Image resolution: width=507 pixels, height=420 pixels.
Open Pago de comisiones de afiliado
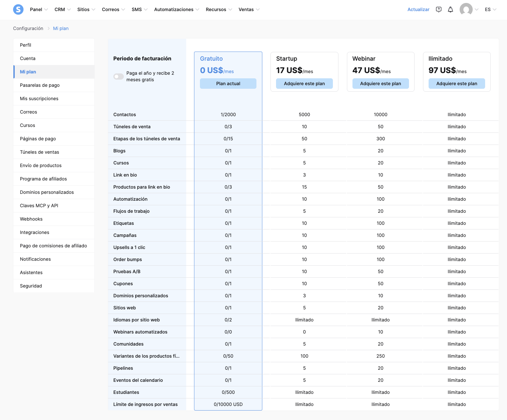pyautogui.click(x=54, y=246)
